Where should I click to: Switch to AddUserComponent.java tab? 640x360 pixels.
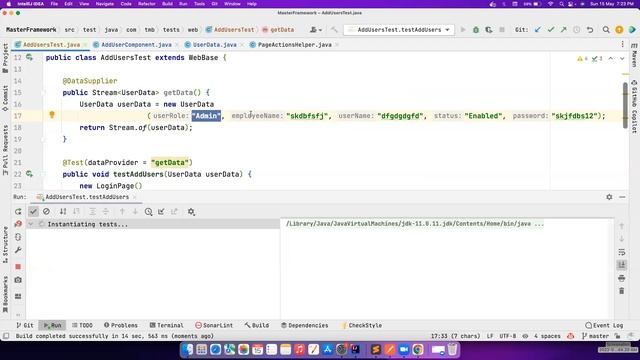(x=136, y=44)
